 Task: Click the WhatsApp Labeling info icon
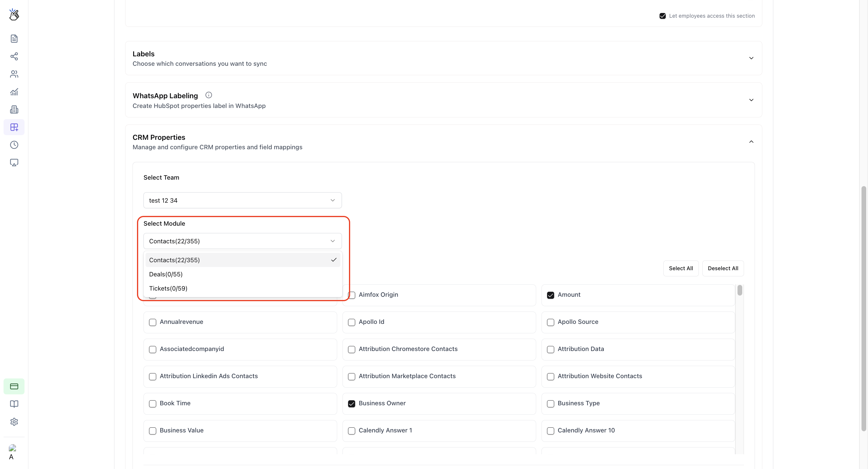[x=208, y=95]
